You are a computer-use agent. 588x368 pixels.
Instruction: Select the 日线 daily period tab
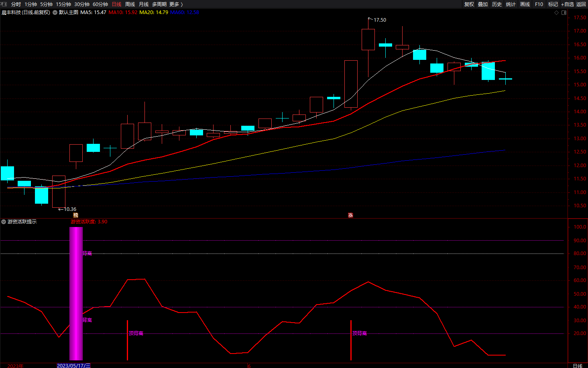pyautogui.click(x=116, y=4)
